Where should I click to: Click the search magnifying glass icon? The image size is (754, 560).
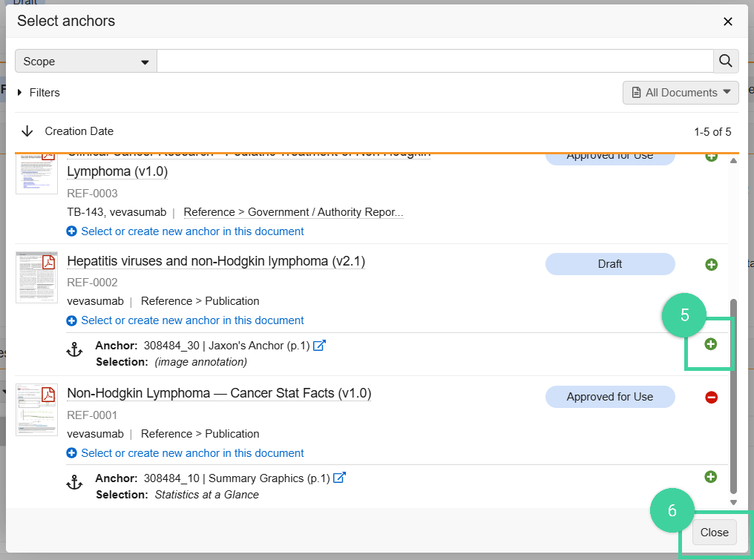coord(725,61)
